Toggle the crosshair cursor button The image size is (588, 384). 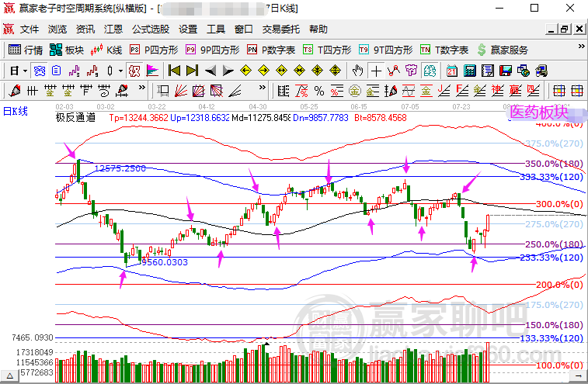coord(376,70)
